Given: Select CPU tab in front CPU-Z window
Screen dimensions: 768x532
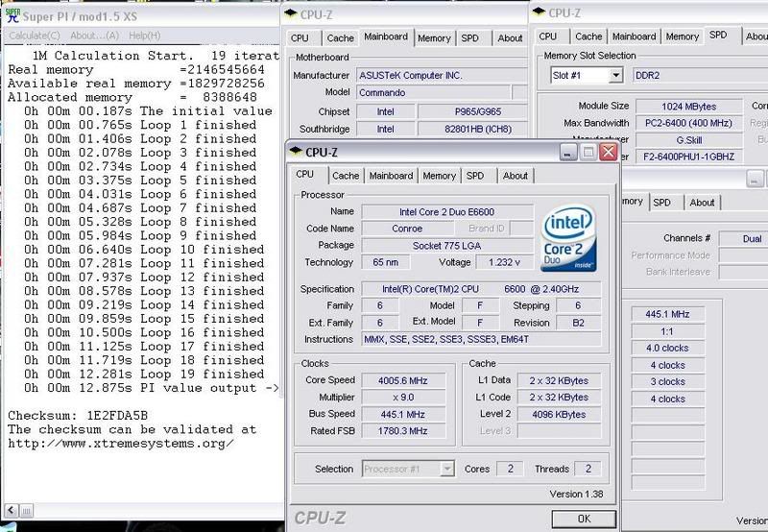Looking at the screenshot, I should (304, 174).
